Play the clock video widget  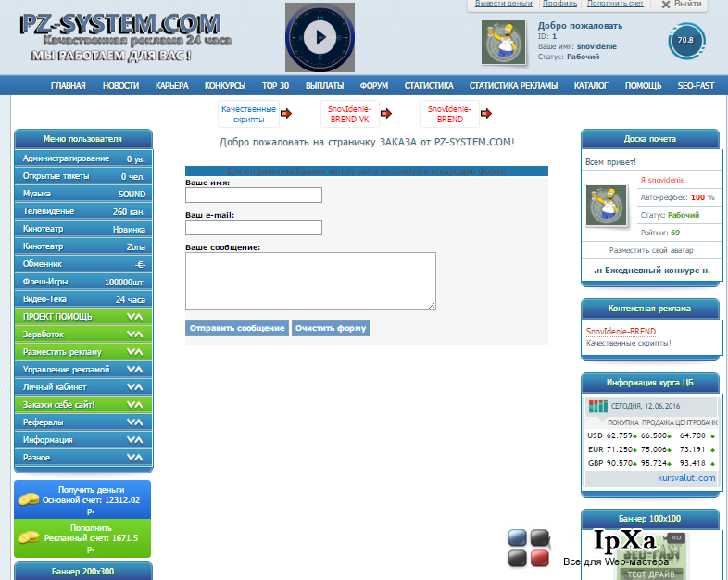(x=320, y=37)
